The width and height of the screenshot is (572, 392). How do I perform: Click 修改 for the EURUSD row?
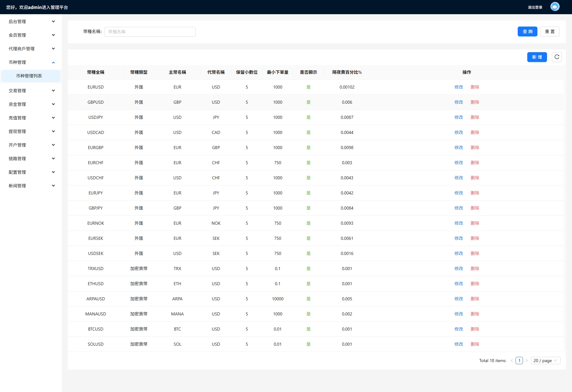click(x=458, y=87)
